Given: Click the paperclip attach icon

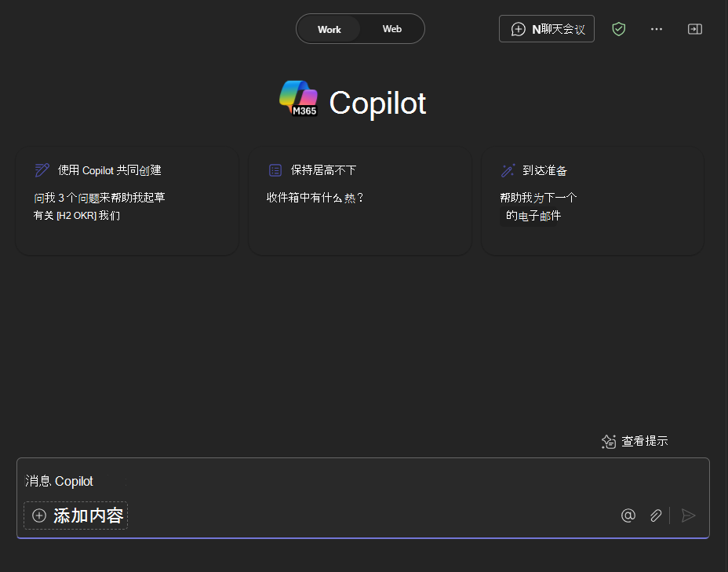Looking at the screenshot, I should pos(656,516).
